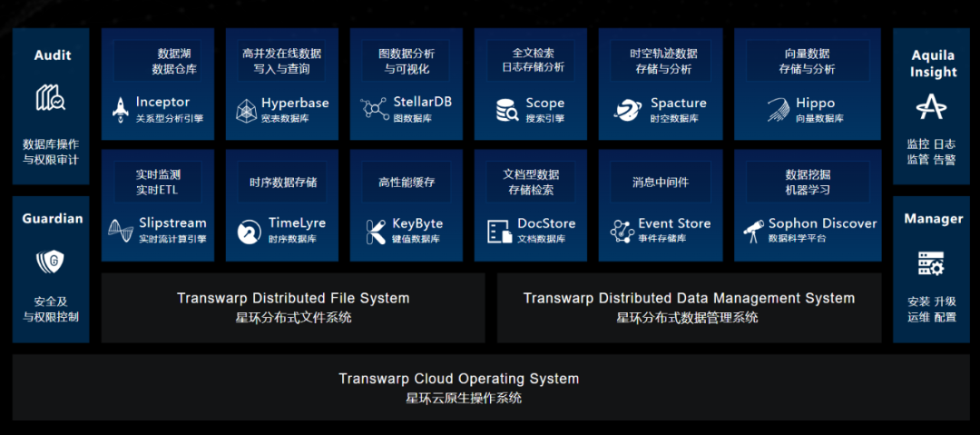
Task: Click the Guardian heading
Action: [x=53, y=219]
